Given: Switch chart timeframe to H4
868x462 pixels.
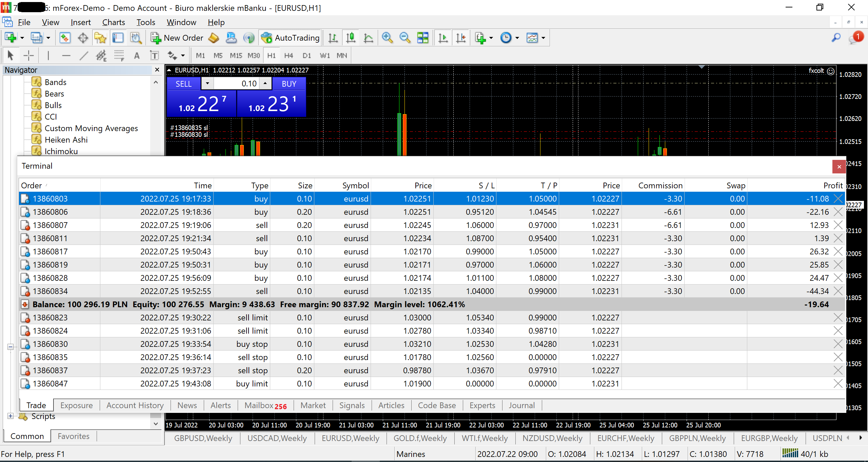Looking at the screenshot, I should [x=289, y=56].
